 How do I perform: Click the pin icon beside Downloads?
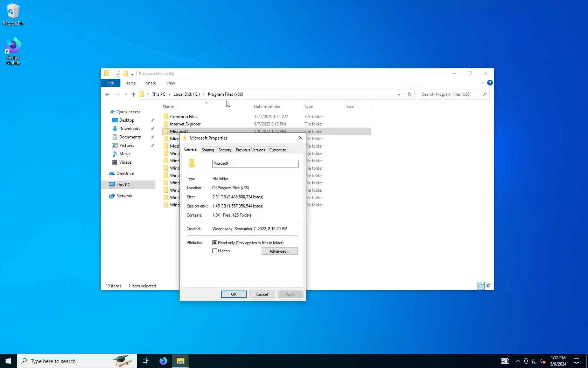point(152,129)
